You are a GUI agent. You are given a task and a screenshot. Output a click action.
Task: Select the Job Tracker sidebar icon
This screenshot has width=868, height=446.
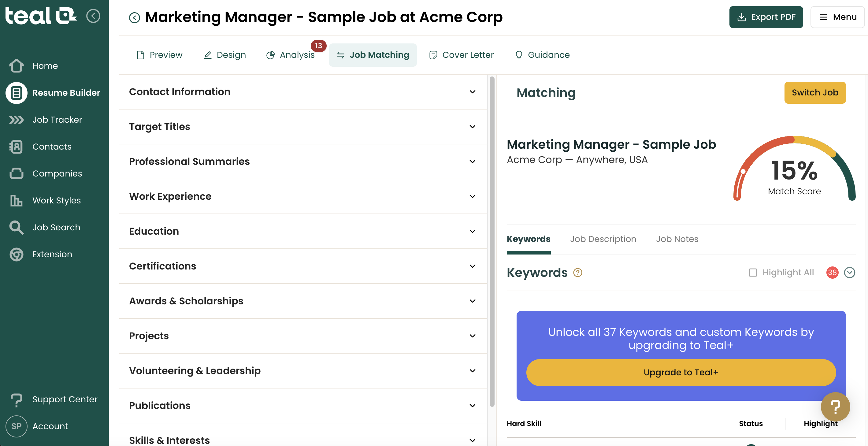16,119
